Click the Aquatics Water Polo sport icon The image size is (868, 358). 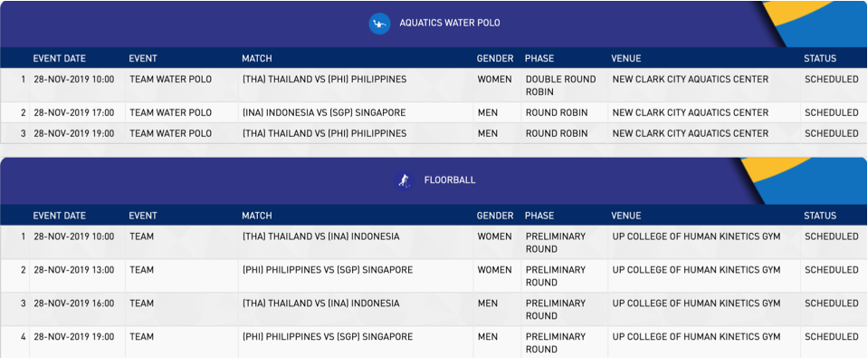pyautogui.click(x=380, y=24)
